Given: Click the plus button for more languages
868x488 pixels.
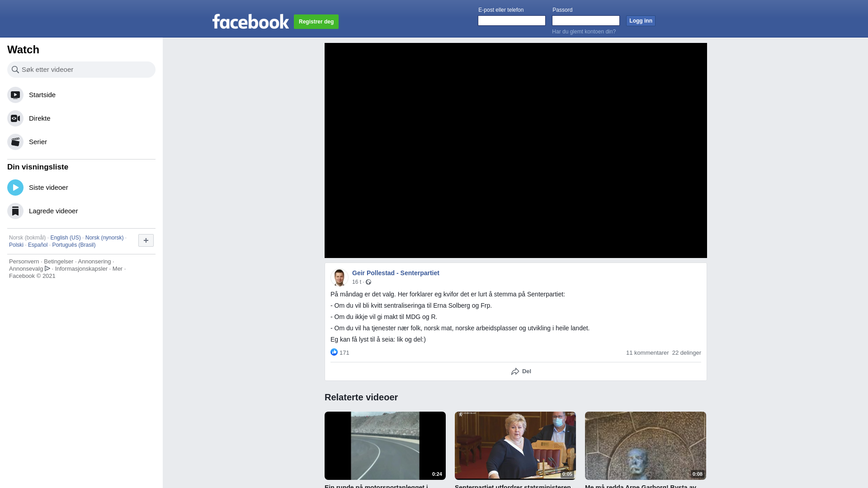Looking at the screenshot, I should click(x=146, y=240).
